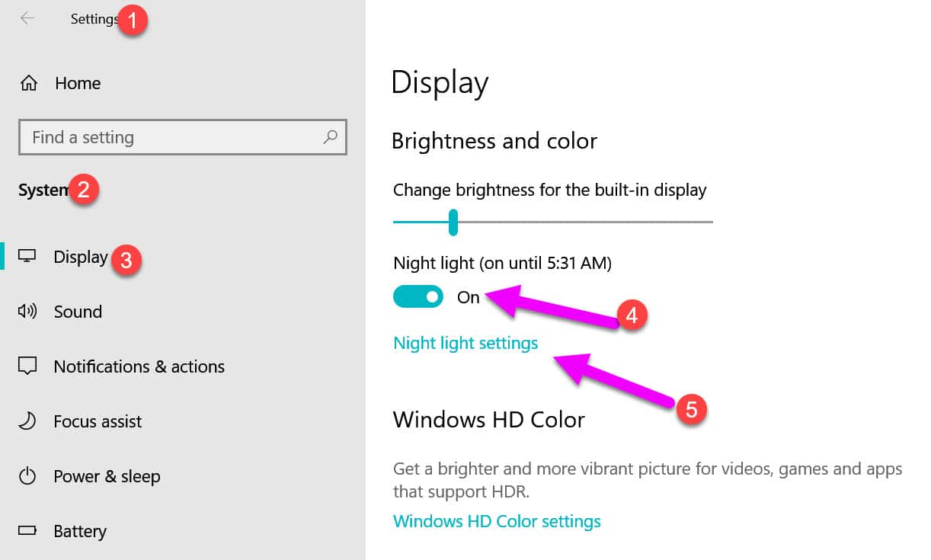
Task: Turn off the Night light toggle
Action: coord(418,296)
